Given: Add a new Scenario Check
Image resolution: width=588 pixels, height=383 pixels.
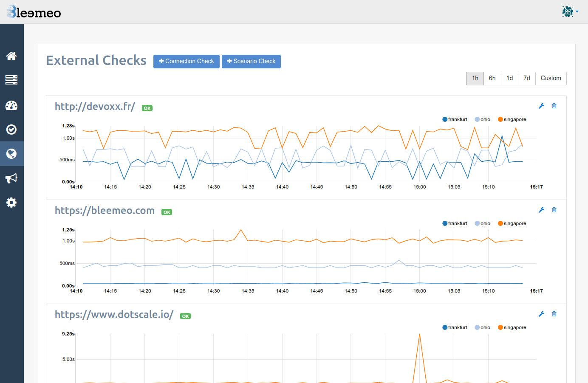Looking at the screenshot, I should 251,61.
